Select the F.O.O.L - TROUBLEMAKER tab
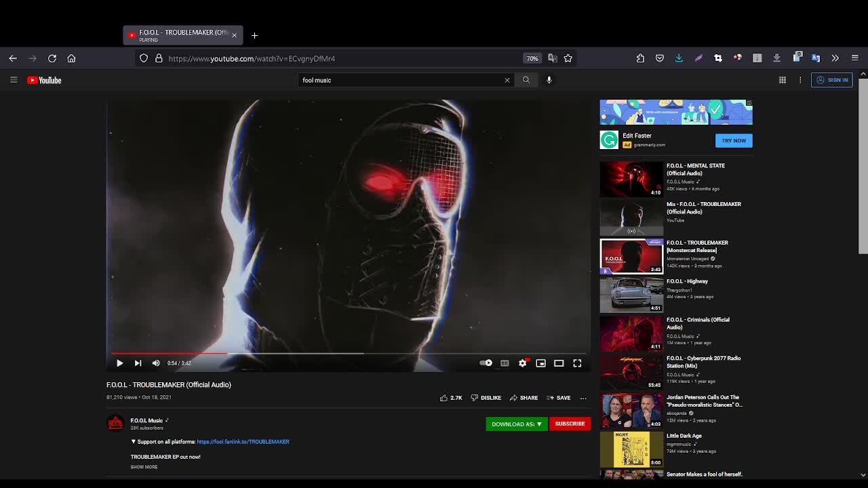The width and height of the screenshot is (868, 488). (183, 35)
